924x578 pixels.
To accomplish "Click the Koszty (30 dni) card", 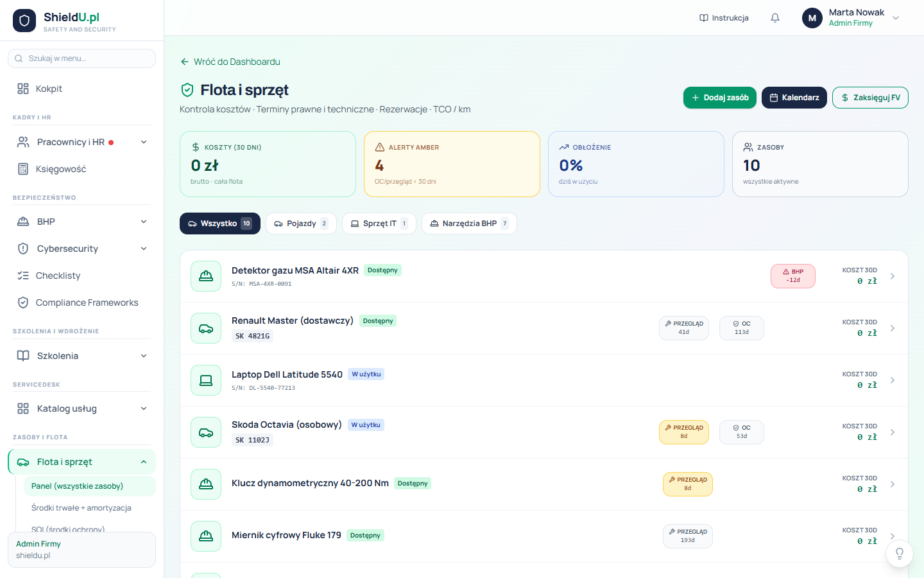I will 268,164.
